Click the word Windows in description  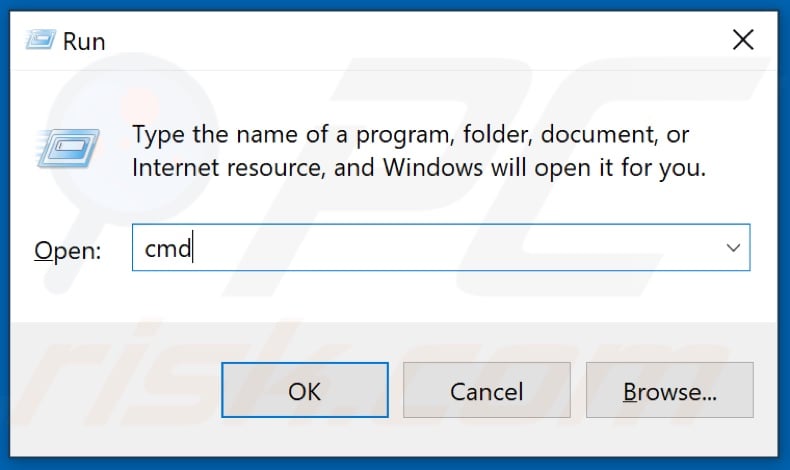(x=433, y=168)
